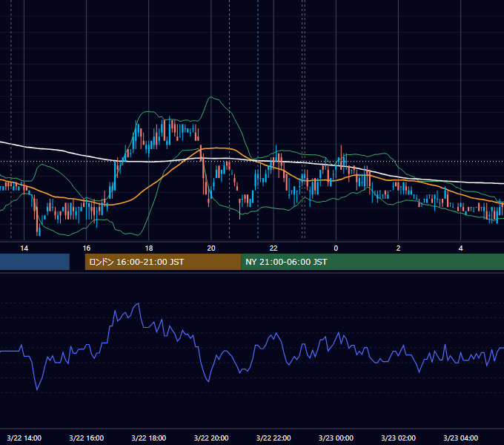Click the 3/22 20:00 time label
The image size is (504, 445).
coord(211,438)
